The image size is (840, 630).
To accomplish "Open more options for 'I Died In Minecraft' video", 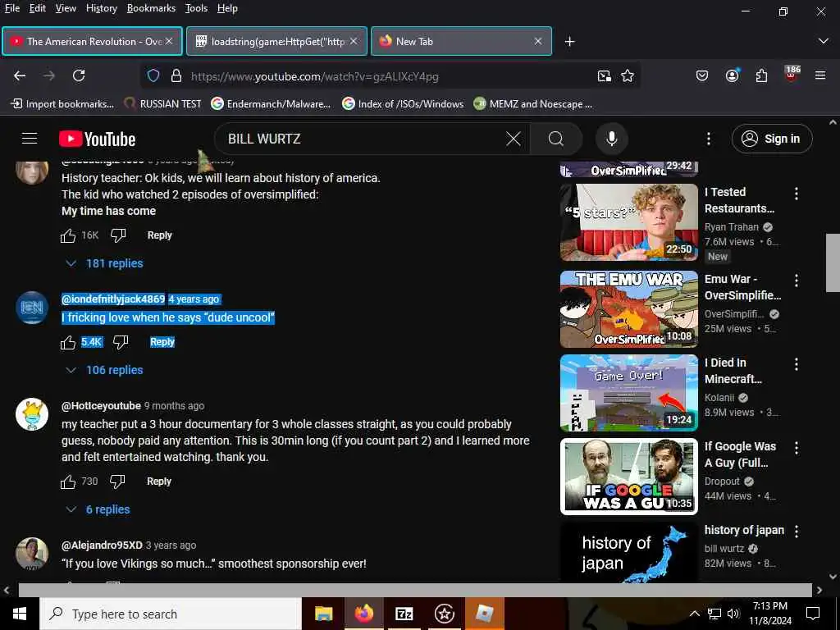I will pos(797,364).
